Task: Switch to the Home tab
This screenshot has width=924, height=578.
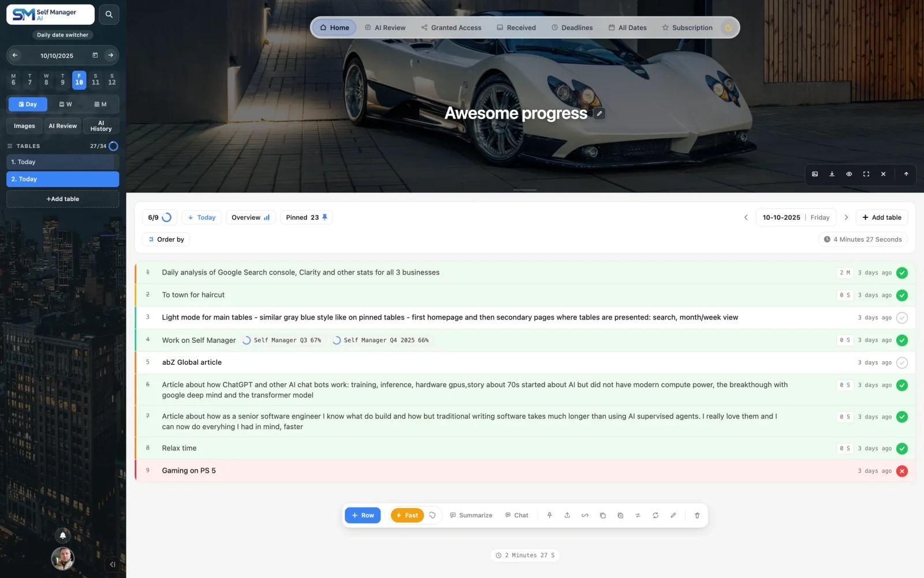Action: click(334, 28)
